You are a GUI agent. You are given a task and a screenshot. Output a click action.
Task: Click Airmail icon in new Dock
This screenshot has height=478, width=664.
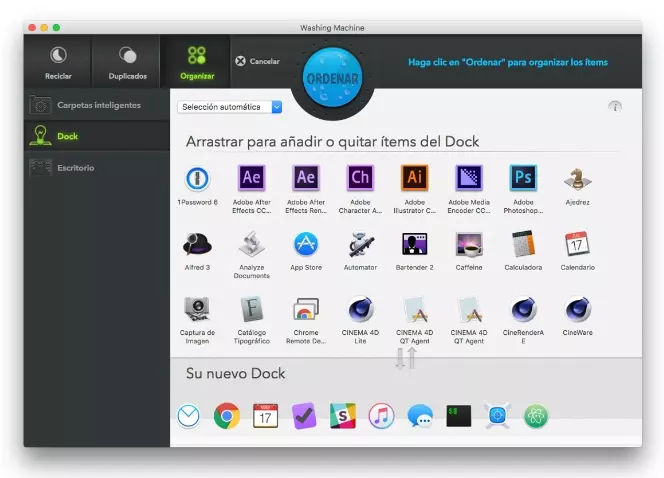pyautogui.click(x=188, y=416)
